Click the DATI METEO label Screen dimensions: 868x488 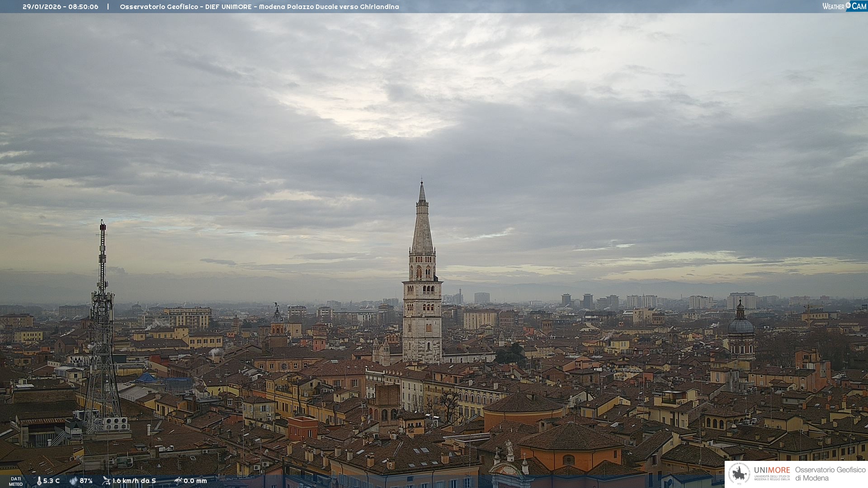(x=16, y=481)
